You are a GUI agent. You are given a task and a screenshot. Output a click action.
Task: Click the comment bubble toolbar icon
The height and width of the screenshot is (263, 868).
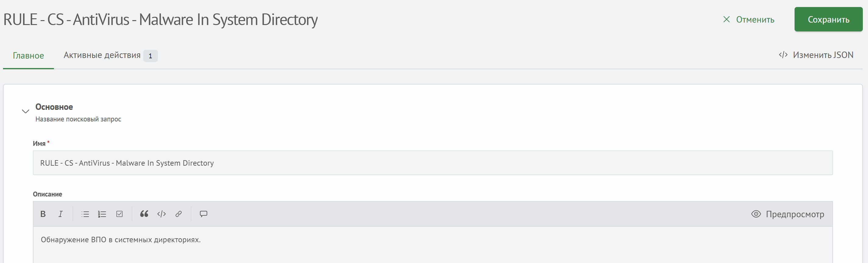coord(204,214)
